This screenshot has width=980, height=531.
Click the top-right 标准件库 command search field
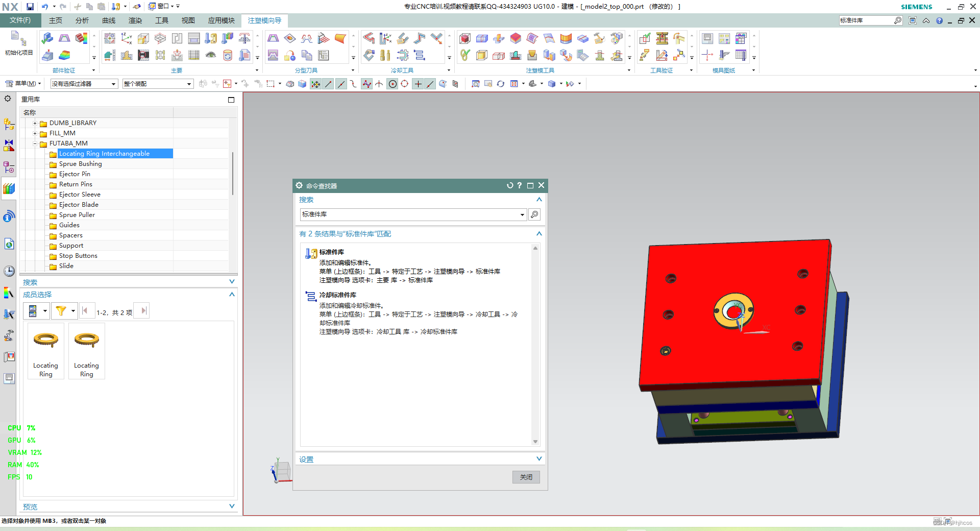[x=866, y=20]
